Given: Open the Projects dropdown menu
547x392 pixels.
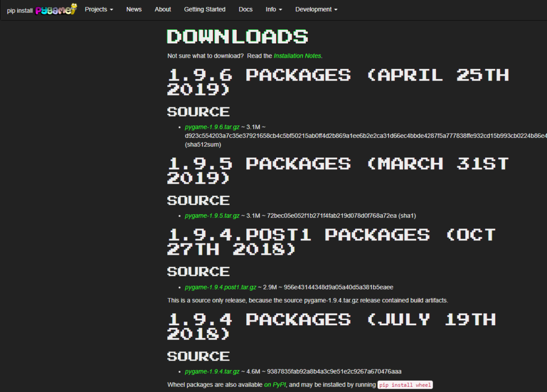Looking at the screenshot, I should [x=99, y=10].
